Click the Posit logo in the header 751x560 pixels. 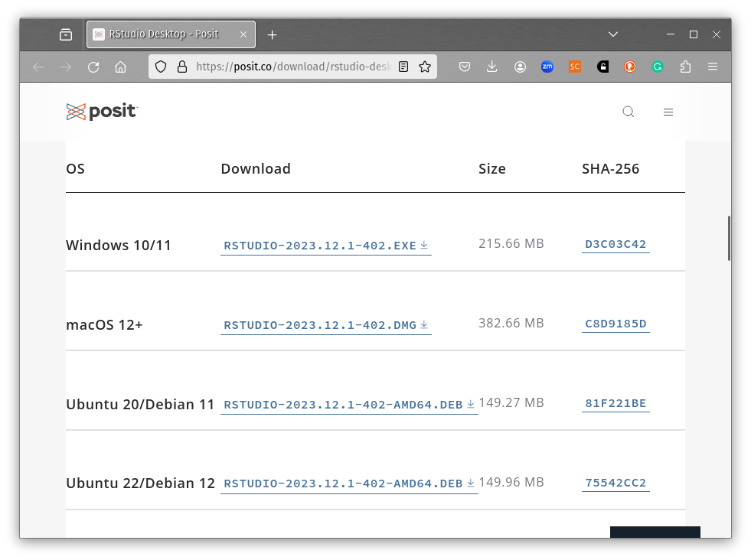[101, 112]
